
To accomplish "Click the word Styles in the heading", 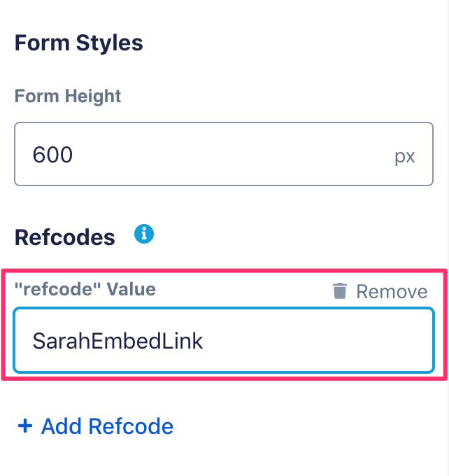I will [x=108, y=43].
